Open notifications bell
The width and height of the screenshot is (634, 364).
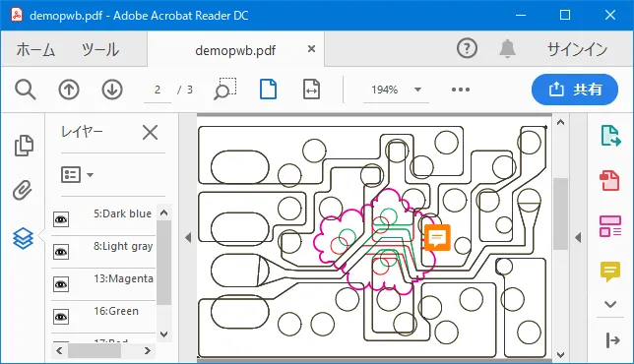507,49
